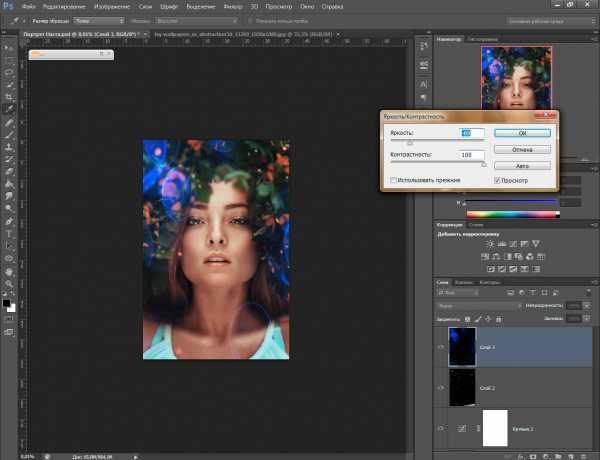Image resolution: width=600 pixels, height=460 pixels.
Task: Open the Образец sample dropdown
Action: point(196,21)
